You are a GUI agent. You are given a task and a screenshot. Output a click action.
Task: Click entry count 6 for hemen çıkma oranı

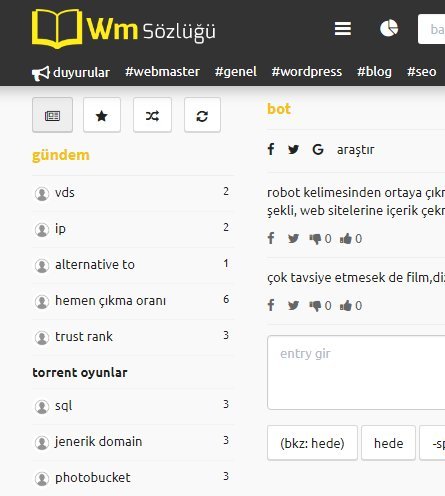pyautogui.click(x=226, y=299)
